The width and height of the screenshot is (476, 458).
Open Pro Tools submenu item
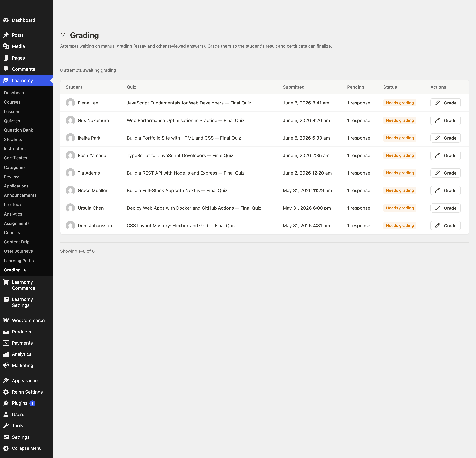click(13, 204)
